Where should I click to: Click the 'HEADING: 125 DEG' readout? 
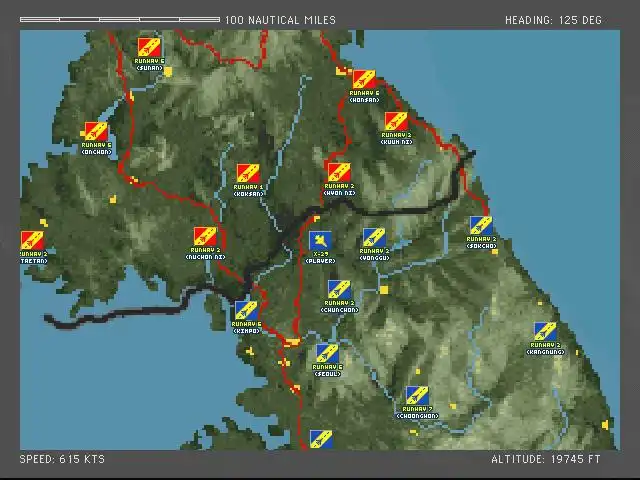point(553,20)
